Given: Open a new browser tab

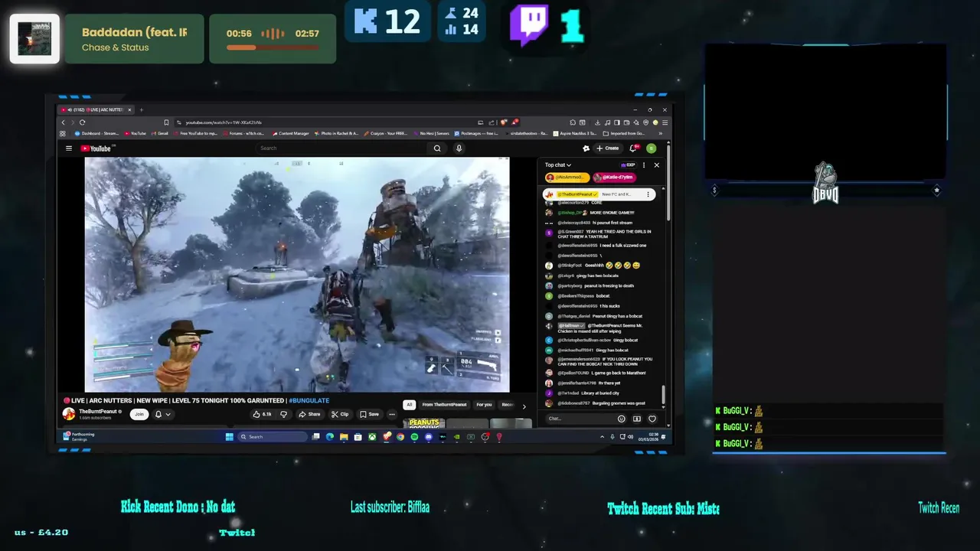Looking at the screenshot, I should tap(141, 109).
